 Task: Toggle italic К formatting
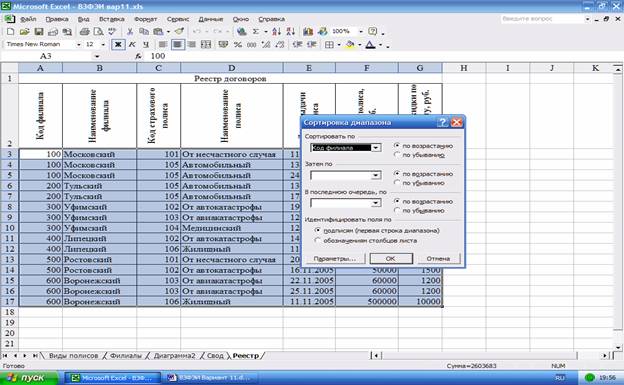(x=132, y=45)
